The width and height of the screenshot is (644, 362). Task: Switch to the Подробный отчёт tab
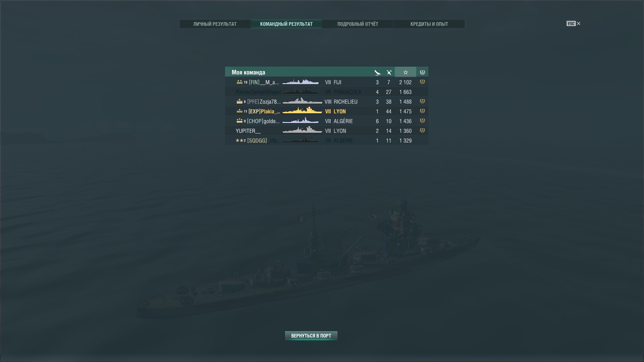tap(358, 24)
